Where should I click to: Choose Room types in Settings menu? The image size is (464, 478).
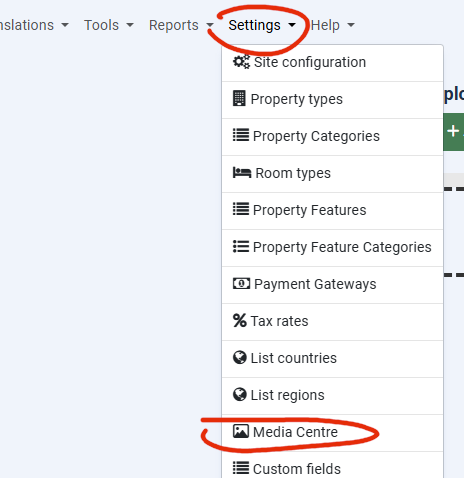[332, 174]
